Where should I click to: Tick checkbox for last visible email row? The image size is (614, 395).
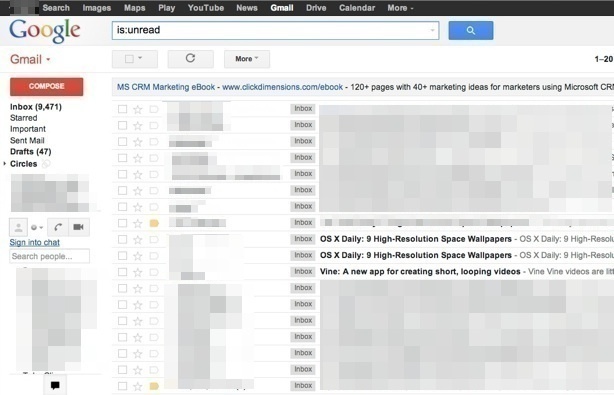[123, 386]
